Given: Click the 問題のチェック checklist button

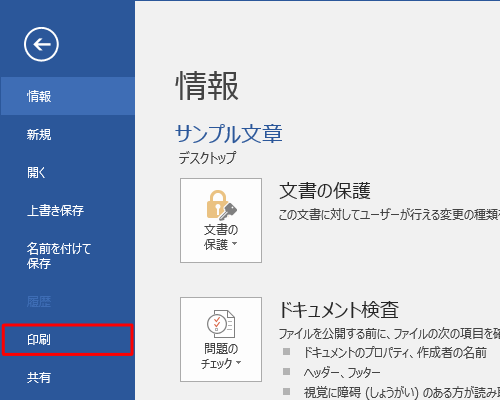Looking at the screenshot, I should pos(221,339).
